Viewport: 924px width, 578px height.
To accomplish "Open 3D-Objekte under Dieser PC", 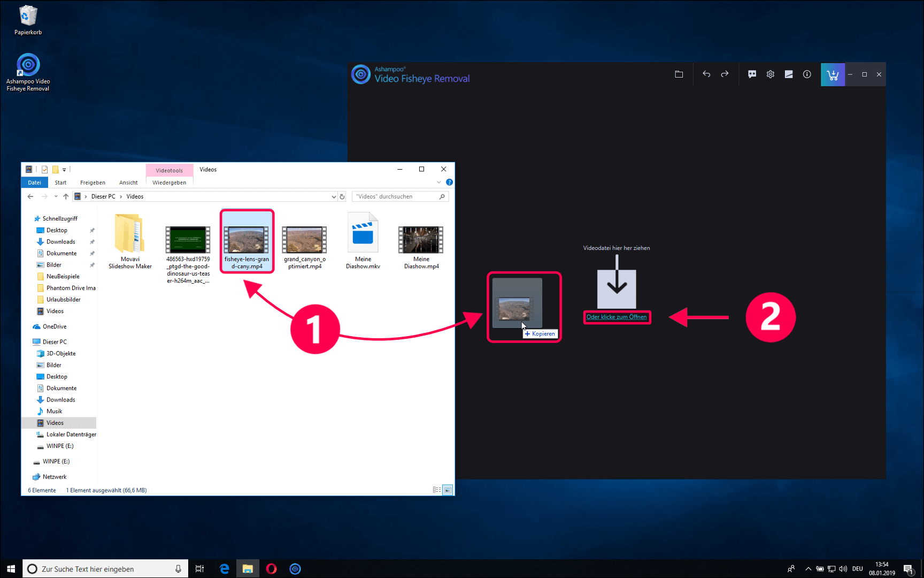I will click(x=61, y=353).
